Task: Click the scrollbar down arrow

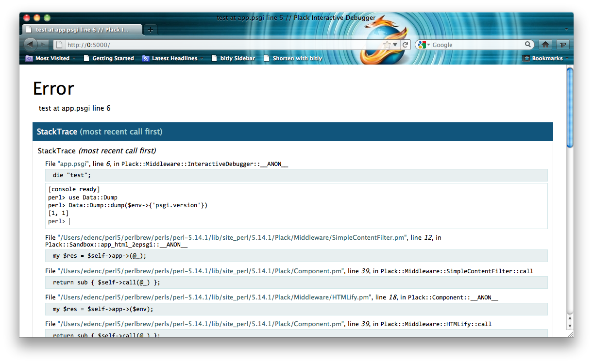Action: click(x=570, y=326)
